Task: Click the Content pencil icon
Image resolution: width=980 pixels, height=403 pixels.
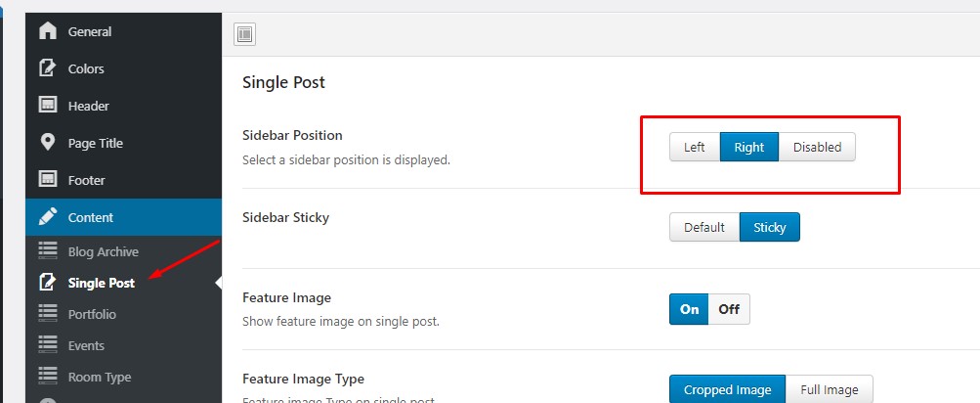Action: coord(47,217)
